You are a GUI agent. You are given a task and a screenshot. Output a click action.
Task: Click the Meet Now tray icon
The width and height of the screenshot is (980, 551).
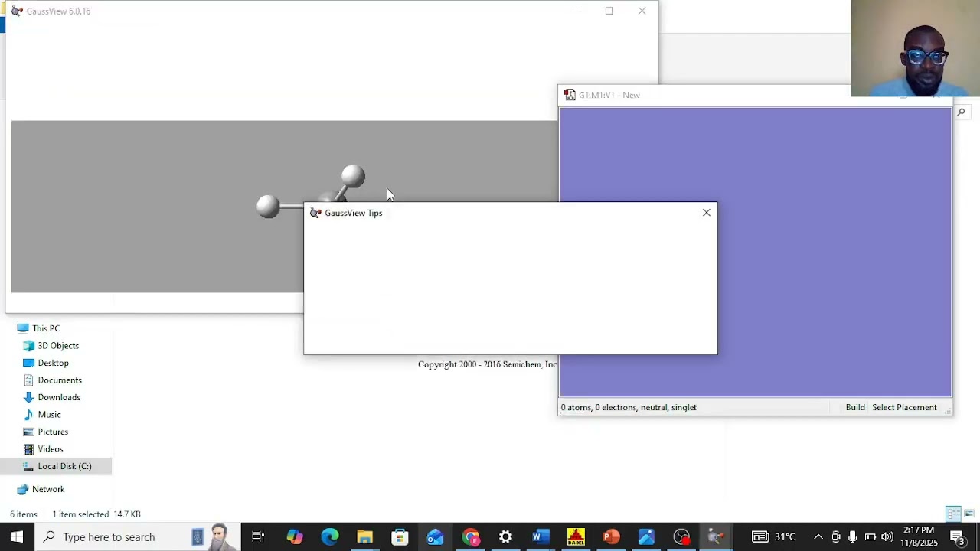(836, 536)
